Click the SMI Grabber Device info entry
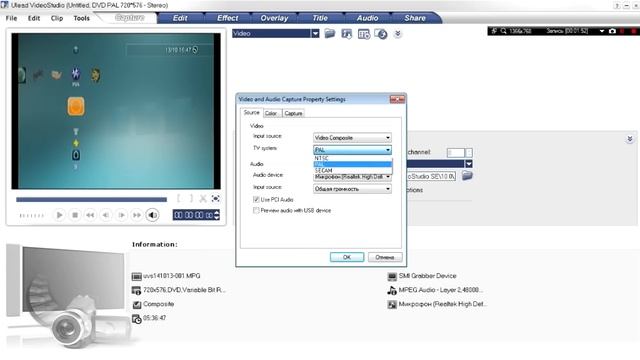This screenshot has width=640, height=360. pyautogui.click(x=427, y=276)
